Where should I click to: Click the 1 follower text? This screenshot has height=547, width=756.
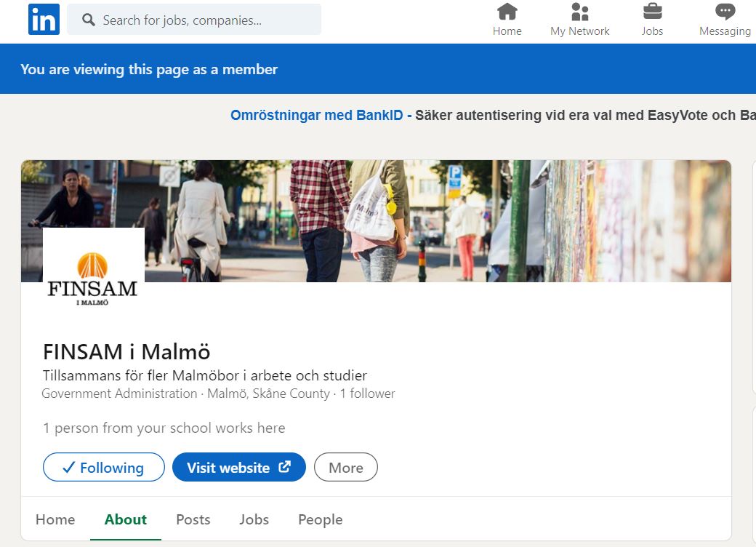pos(367,394)
